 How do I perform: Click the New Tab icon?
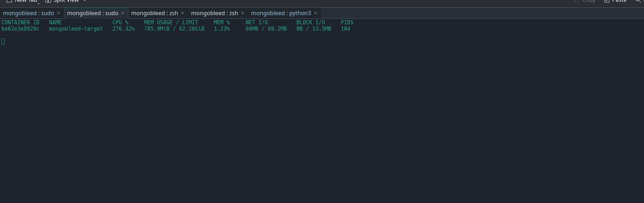(x=10, y=1)
